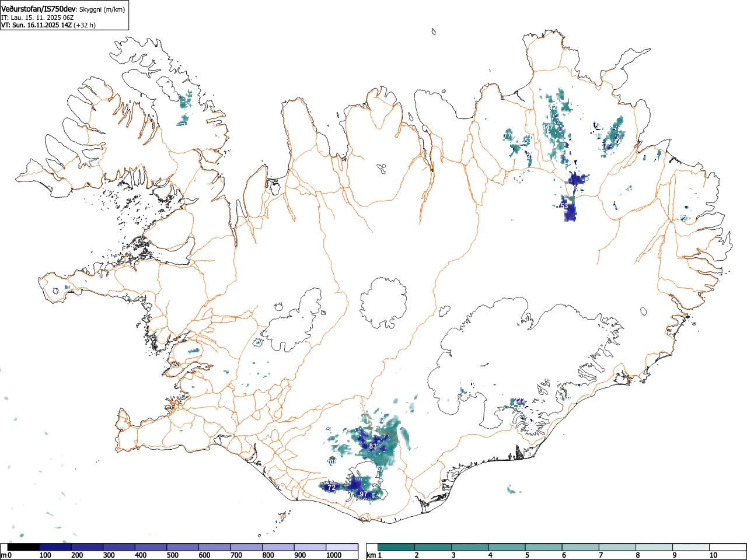Click the visibility value "53" in the northeast
Viewport: 747px width, 560px height.
click(564, 206)
